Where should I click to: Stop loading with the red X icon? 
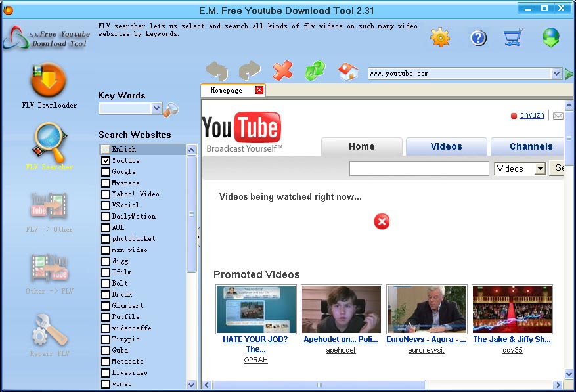pos(282,70)
